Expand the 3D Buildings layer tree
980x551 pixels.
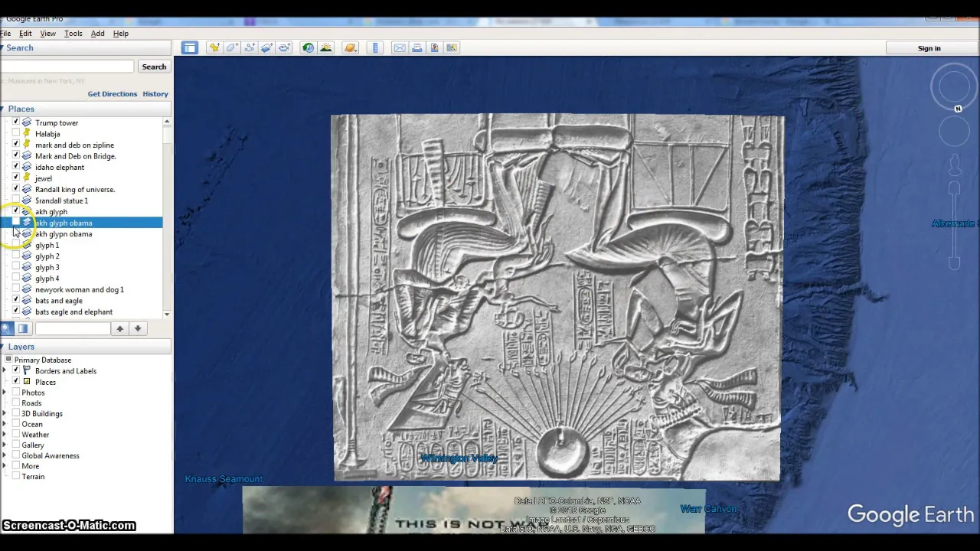pos(5,413)
